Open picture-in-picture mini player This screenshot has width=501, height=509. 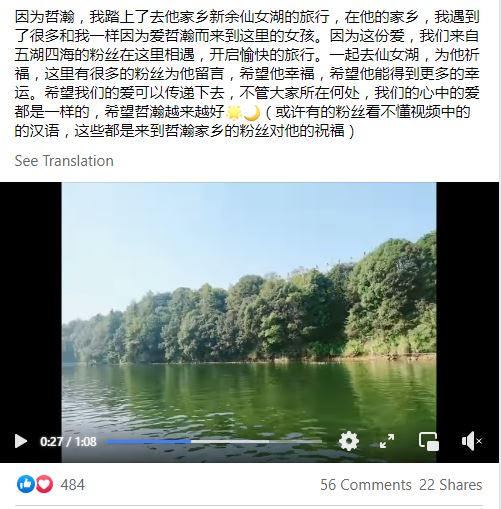pos(429,441)
